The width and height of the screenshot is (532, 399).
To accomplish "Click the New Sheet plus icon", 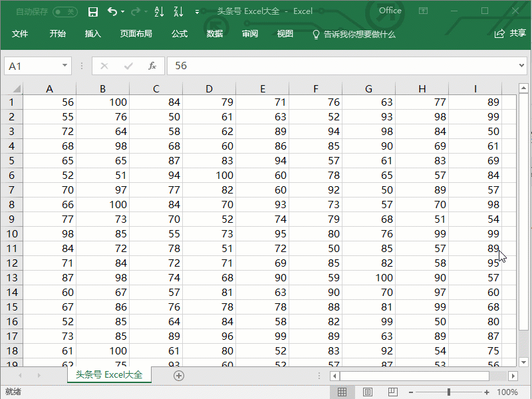I will click(179, 376).
